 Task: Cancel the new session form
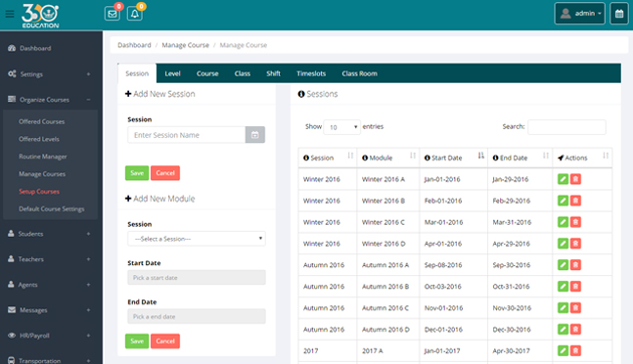(x=165, y=173)
